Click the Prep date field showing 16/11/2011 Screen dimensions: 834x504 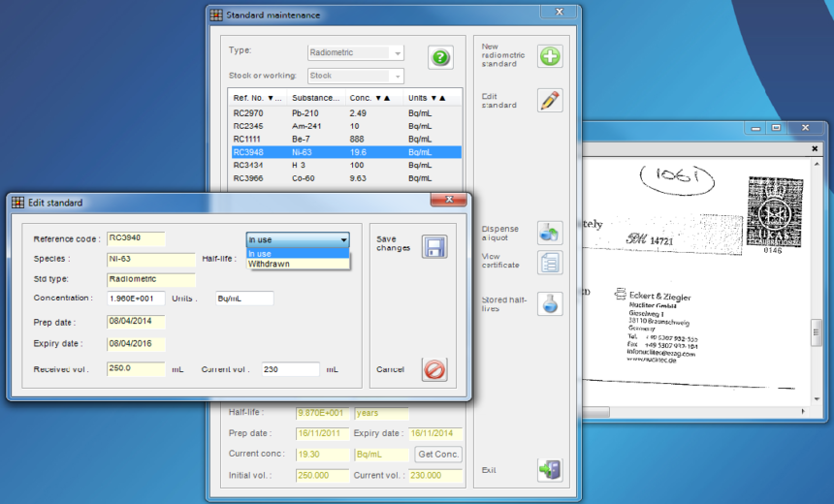pos(322,433)
